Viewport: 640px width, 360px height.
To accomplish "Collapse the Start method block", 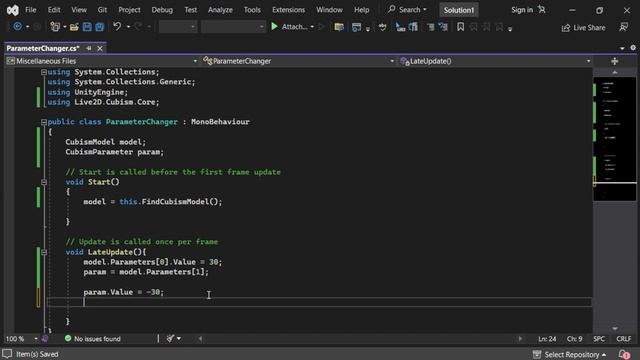I will pyautogui.click(x=44, y=182).
